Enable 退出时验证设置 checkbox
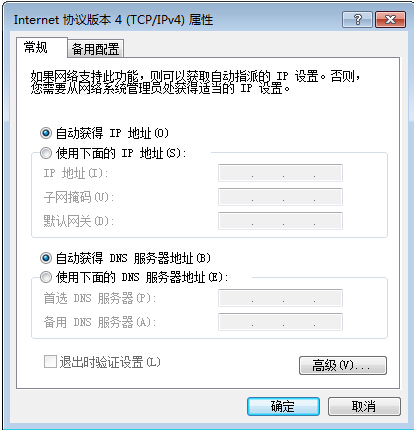Screen dimensions: 414x430 click(50, 361)
